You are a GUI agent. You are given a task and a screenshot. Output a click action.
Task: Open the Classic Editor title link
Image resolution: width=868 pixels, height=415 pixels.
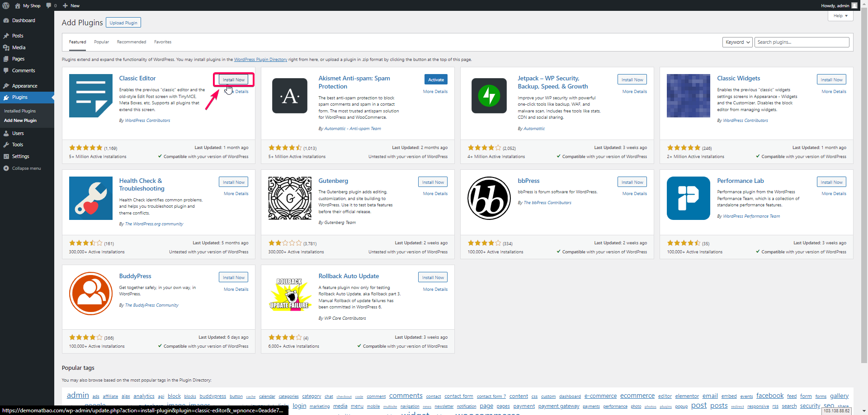[137, 78]
